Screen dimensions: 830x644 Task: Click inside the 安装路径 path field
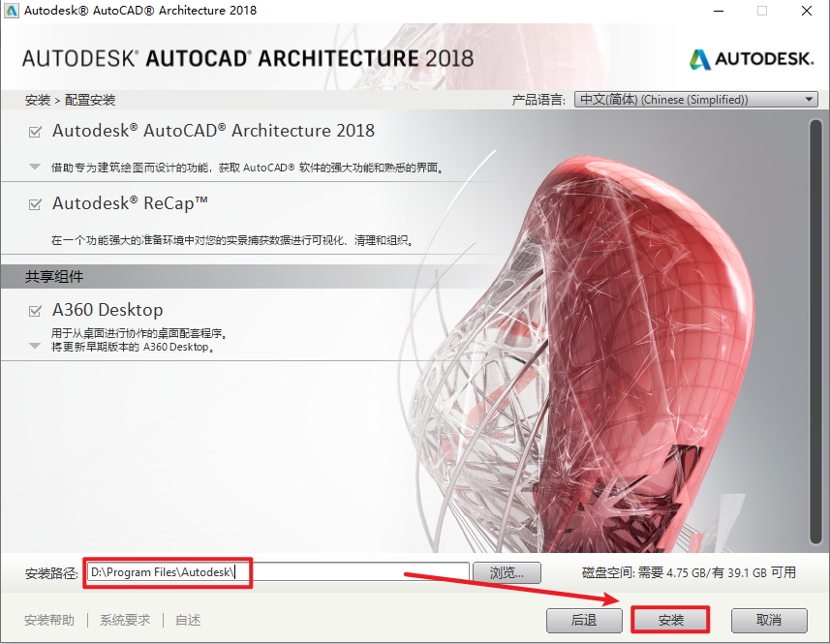(276, 572)
